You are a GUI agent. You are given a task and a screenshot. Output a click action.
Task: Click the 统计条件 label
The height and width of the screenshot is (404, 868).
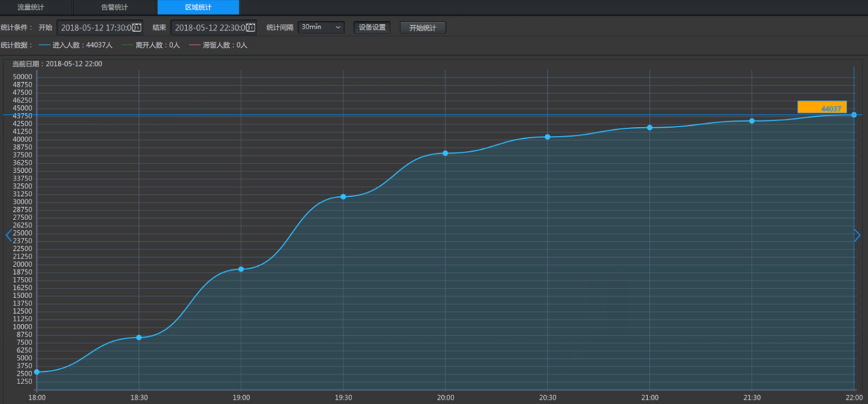pos(16,27)
